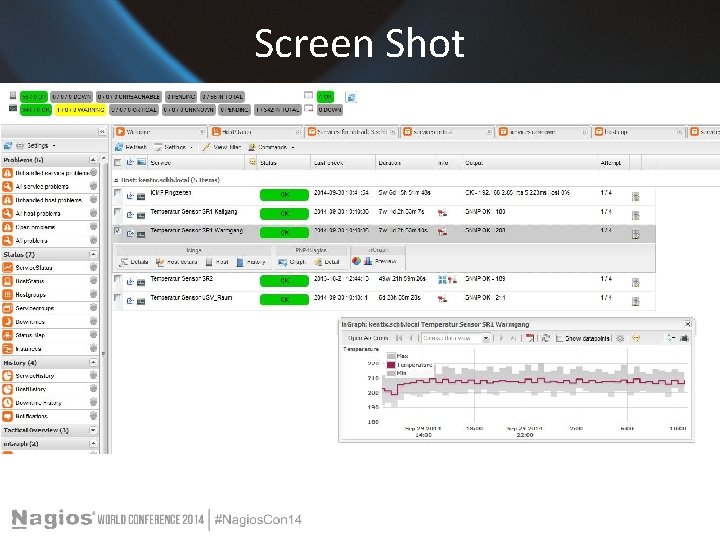Uncheck the Temperatur Sensor SR1 Warmgang checkbox
Image resolution: width=720 pixels, height=540 pixels.
tap(118, 231)
